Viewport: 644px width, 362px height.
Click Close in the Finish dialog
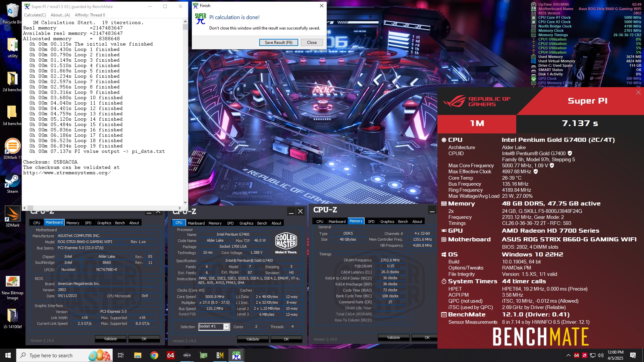(x=312, y=43)
